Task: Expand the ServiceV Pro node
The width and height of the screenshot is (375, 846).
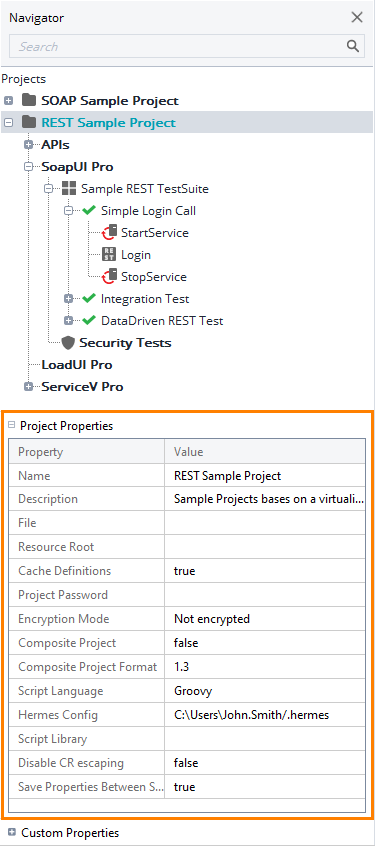Action: 29,387
